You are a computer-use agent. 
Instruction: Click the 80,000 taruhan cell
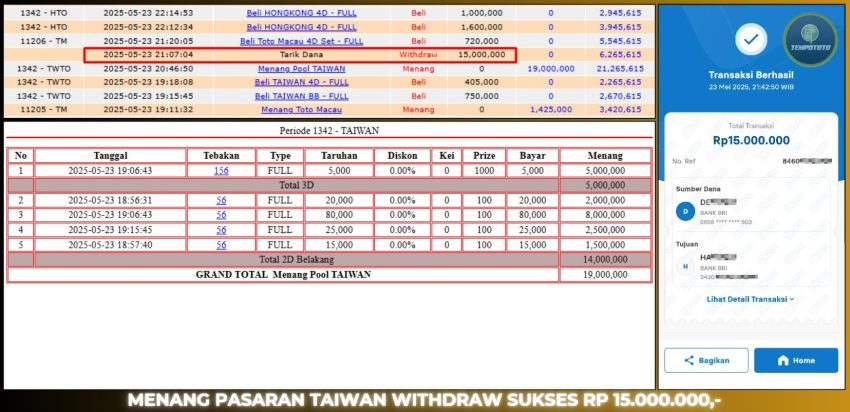point(339,215)
